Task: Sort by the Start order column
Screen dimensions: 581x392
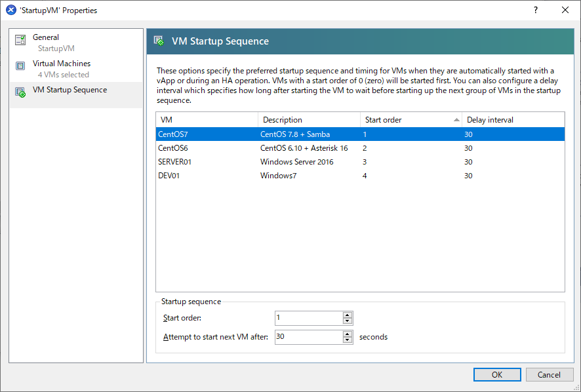Action: (411, 120)
